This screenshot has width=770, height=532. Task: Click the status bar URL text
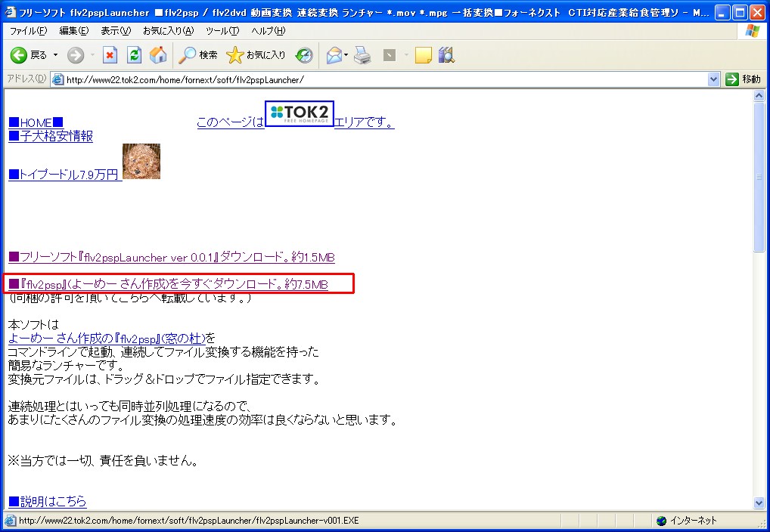188,521
